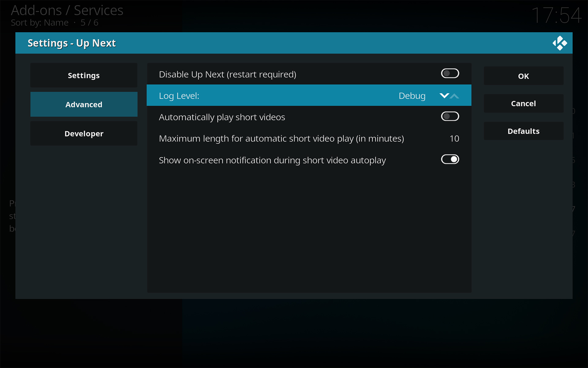Click the Disable Up Next (restart required) label
Image resolution: width=588 pixels, height=368 pixels.
click(x=228, y=74)
